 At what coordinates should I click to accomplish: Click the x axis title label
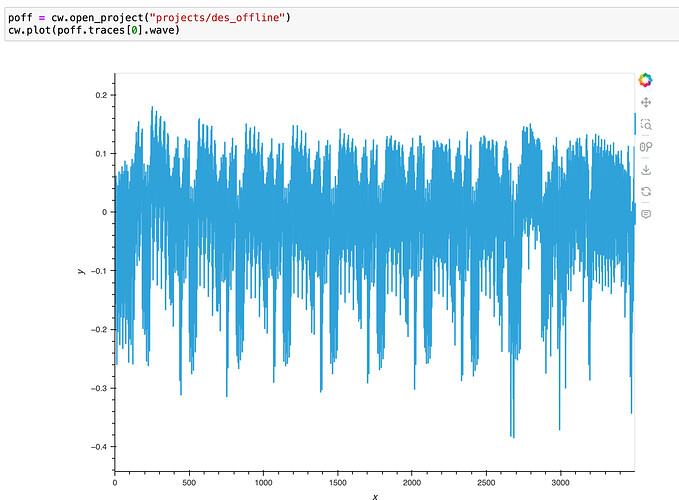375,497
